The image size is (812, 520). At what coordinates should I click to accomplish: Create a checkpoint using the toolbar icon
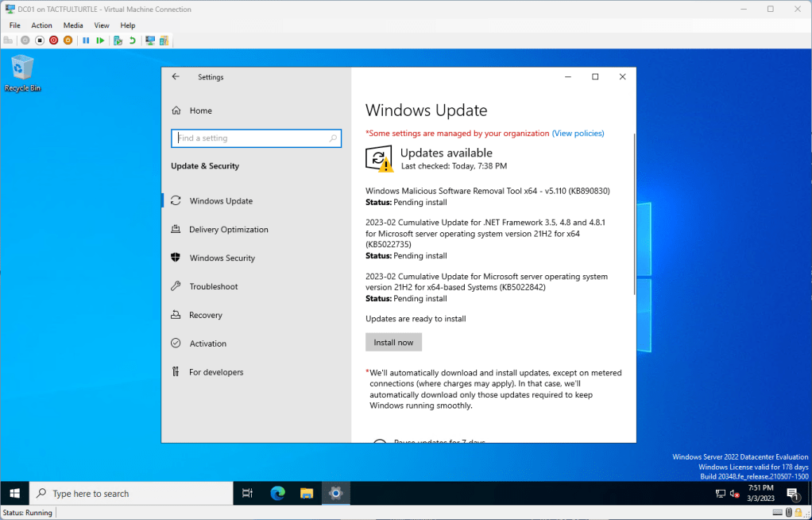click(118, 40)
